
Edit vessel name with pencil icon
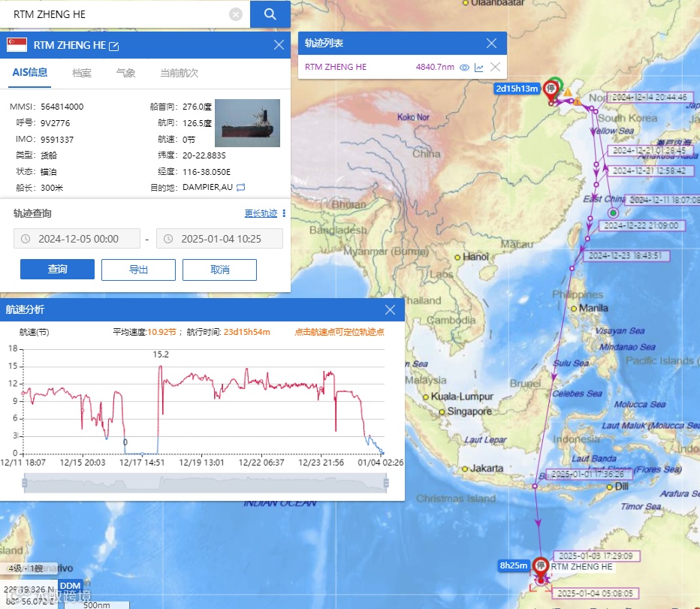pyautogui.click(x=114, y=46)
